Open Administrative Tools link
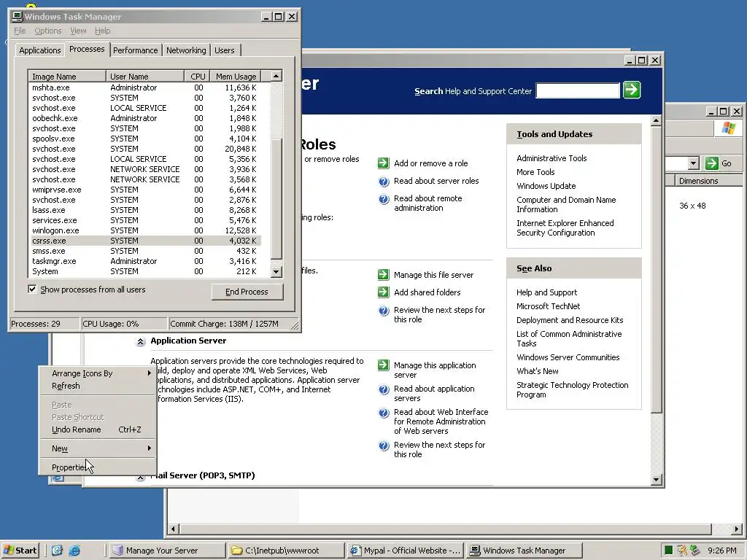747x560 pixels. 551,158
